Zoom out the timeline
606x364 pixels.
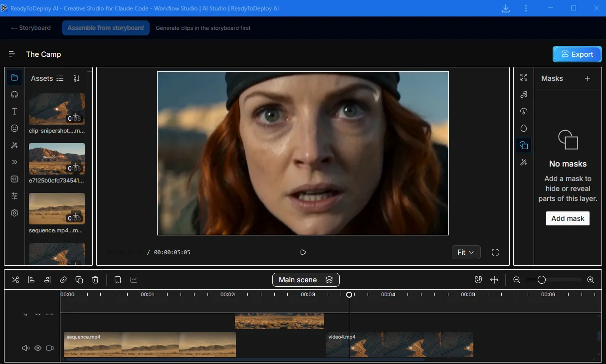(x=517, y=280)
